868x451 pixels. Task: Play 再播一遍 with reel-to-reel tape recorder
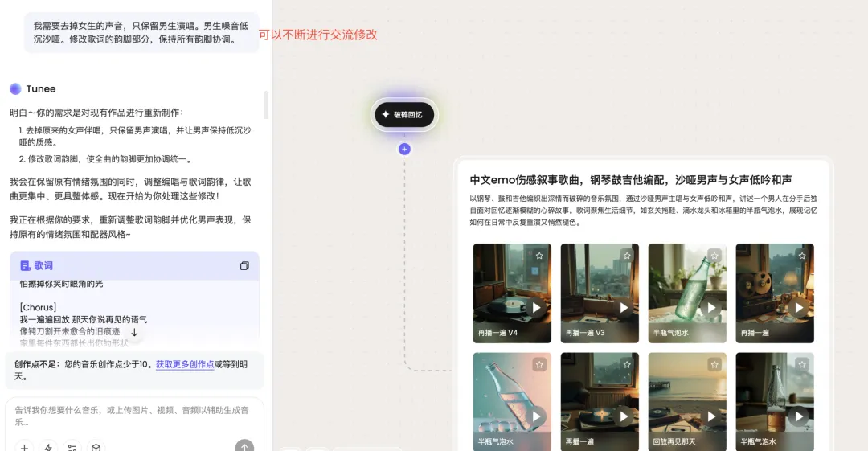coord(798,307)
